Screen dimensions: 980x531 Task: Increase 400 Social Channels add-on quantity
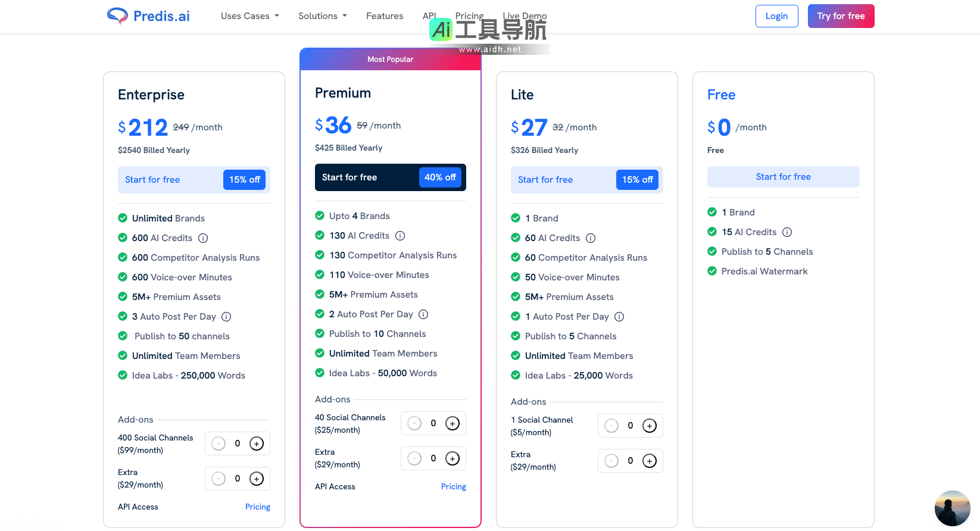257,443
